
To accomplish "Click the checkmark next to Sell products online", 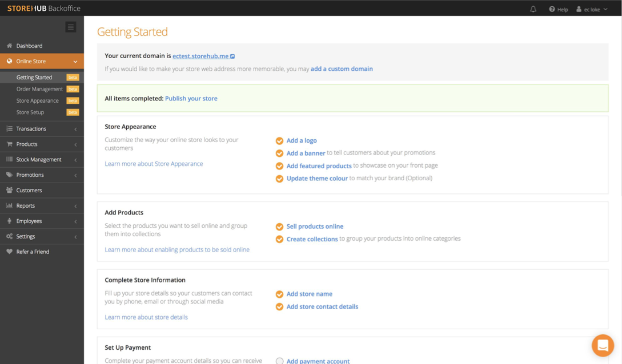I will (x=279, y=227).
